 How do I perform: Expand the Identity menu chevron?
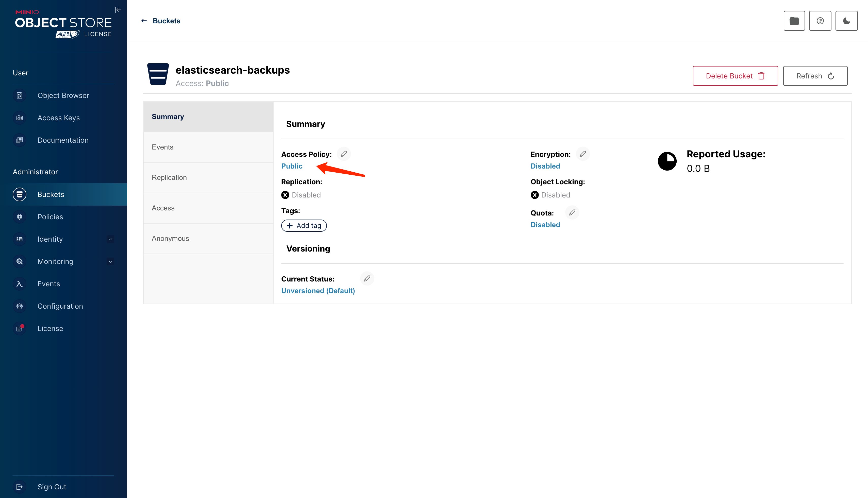[x=110, y=239]
